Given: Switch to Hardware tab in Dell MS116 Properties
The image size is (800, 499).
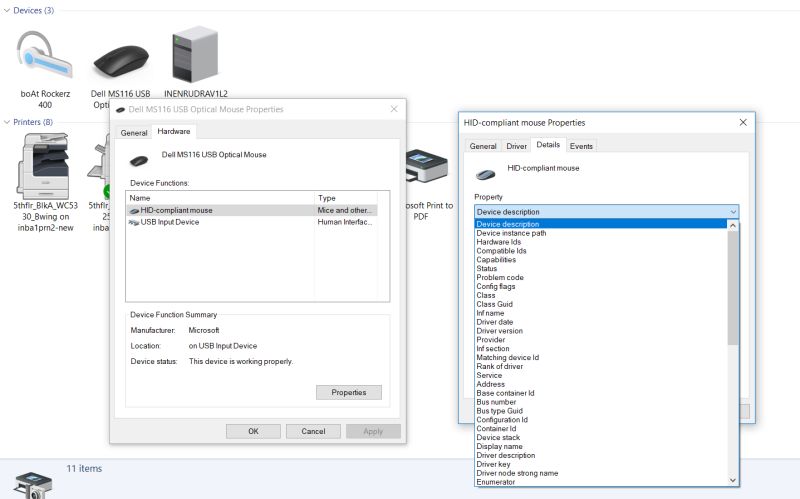Looking at the screenshot, I should [173, 131].
